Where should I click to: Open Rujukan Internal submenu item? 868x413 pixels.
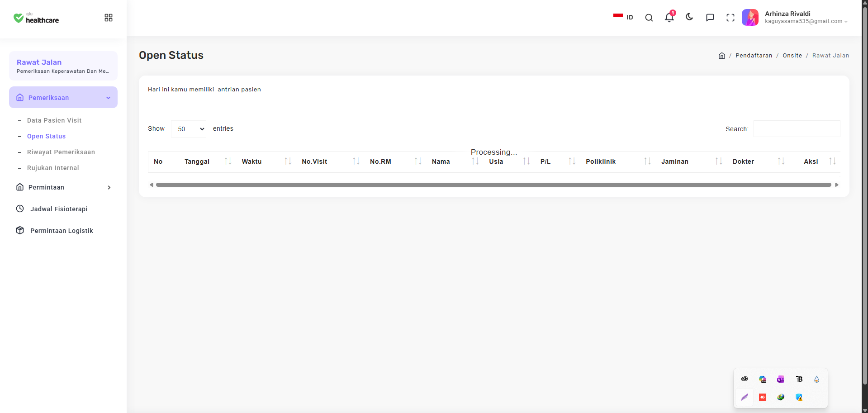click(53, 168)
